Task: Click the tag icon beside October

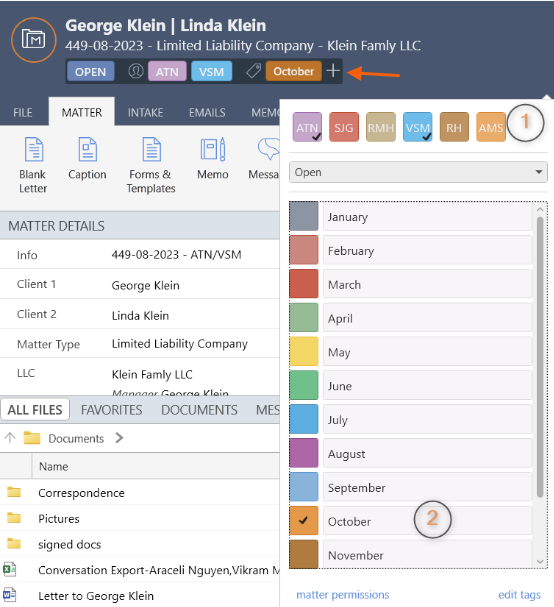Action: pyautogui.click(x=254, y=71)
